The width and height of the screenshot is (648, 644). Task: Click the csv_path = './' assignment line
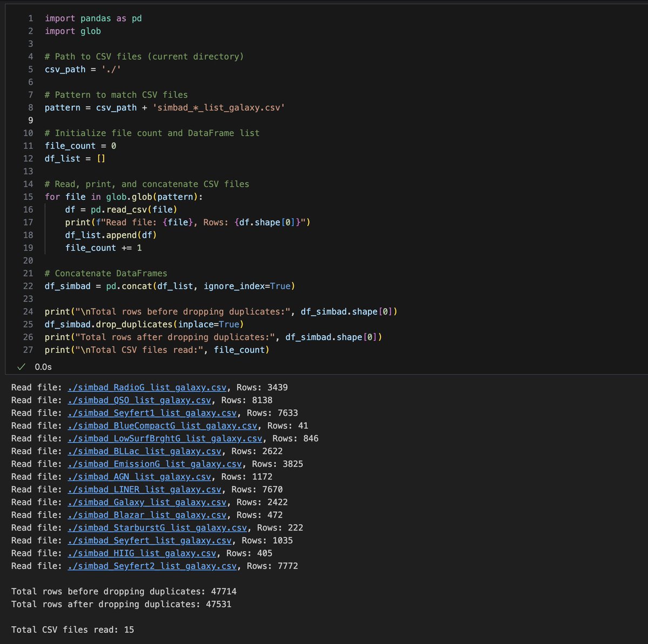click(x=83, y=70)
